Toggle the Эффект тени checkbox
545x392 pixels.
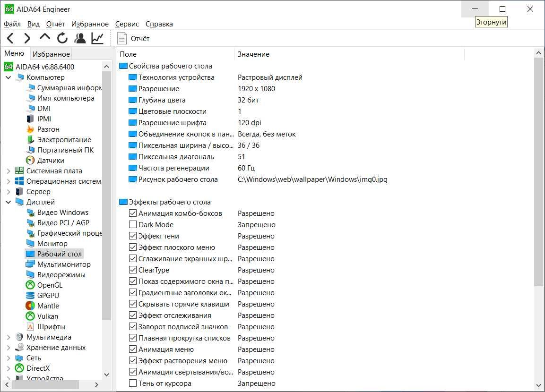133,236
